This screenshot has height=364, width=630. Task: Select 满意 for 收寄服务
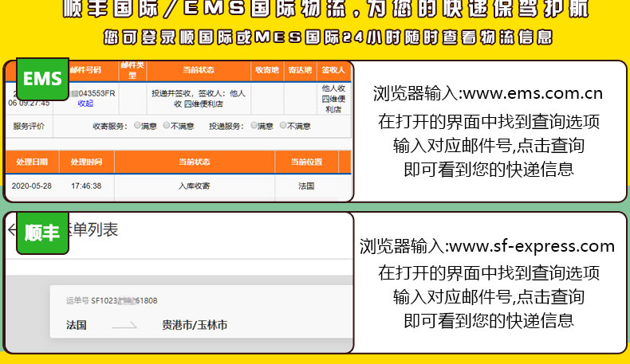tap(137, 126)
